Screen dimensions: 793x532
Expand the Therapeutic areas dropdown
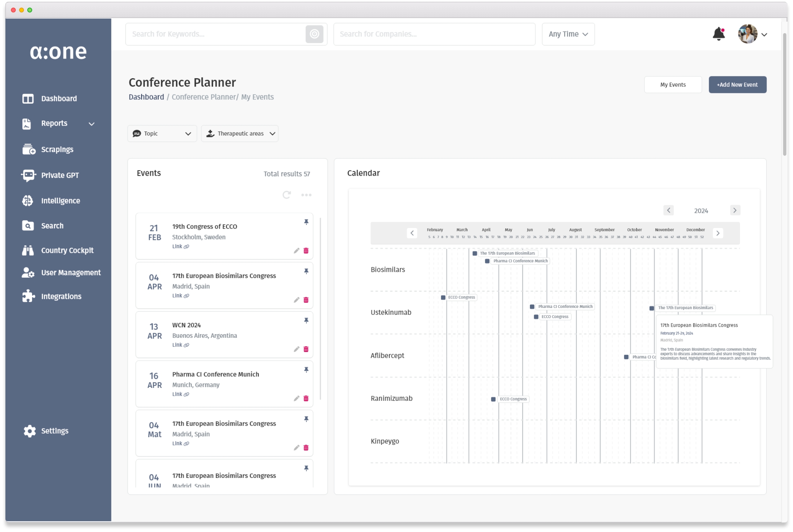[240, 134]
